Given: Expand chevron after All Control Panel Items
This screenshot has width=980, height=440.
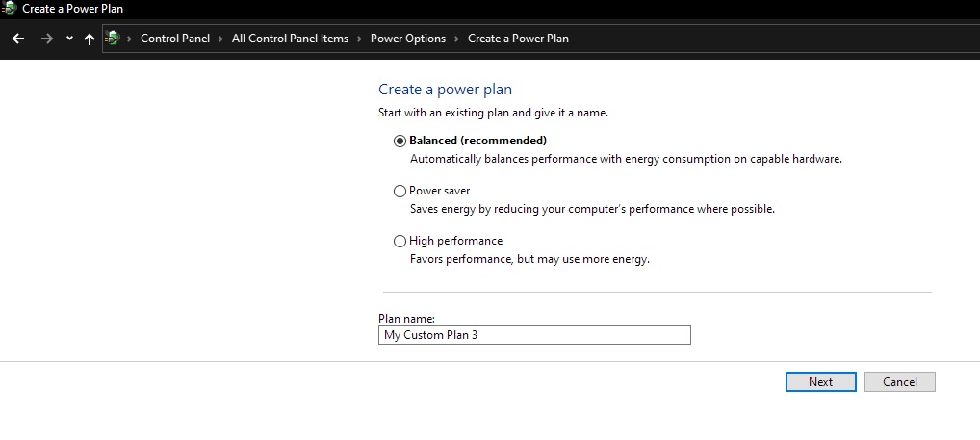Looking at the screenshot, I should [360, 39].
